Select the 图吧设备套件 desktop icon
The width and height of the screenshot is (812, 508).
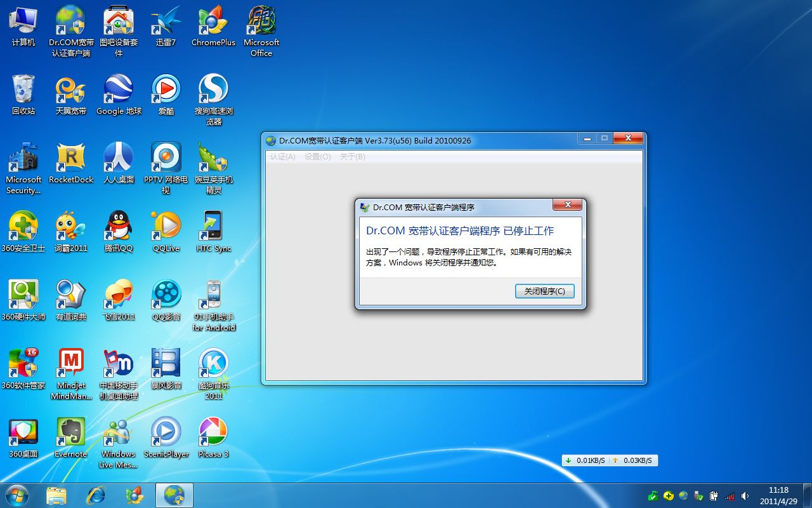119,32
